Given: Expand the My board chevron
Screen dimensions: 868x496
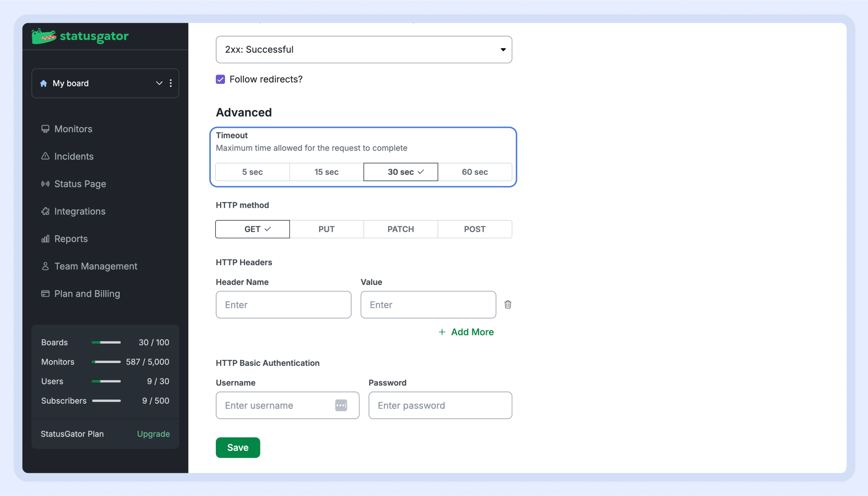Looking at the screenshot, I should (x=159, y=83).
